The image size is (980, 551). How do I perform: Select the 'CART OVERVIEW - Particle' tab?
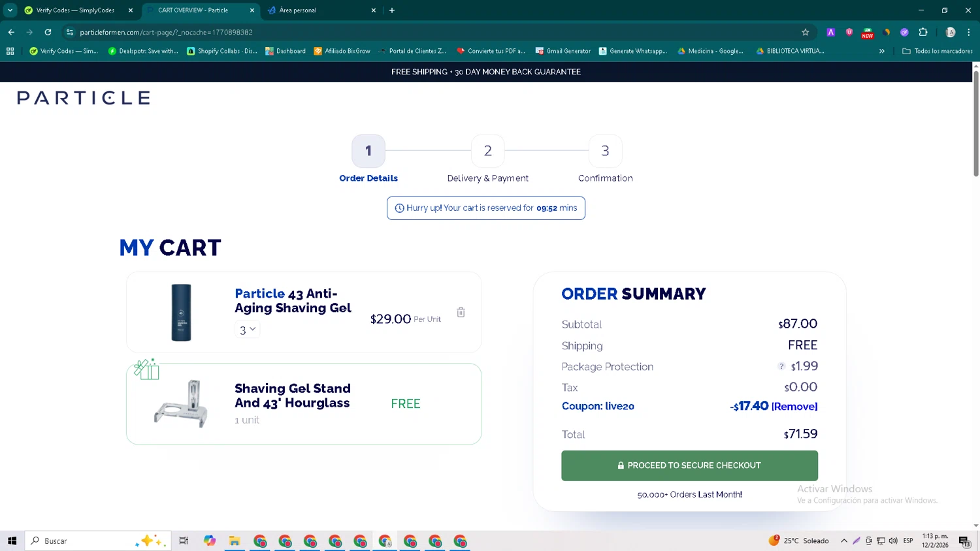click(200, 10)
